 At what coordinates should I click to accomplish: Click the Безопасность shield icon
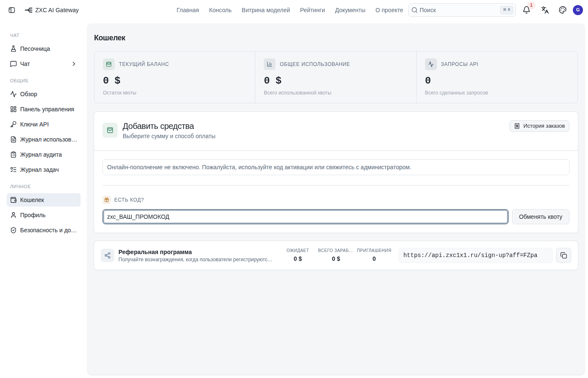point(13,230)
